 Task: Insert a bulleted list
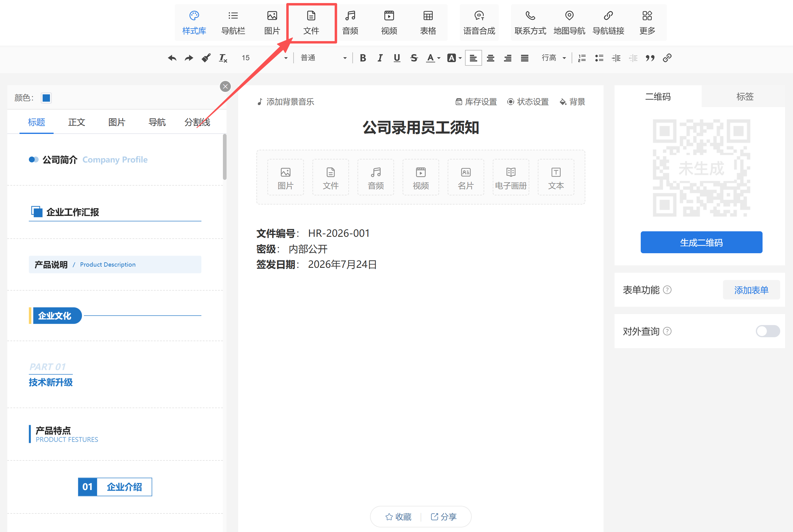[599, 58]
